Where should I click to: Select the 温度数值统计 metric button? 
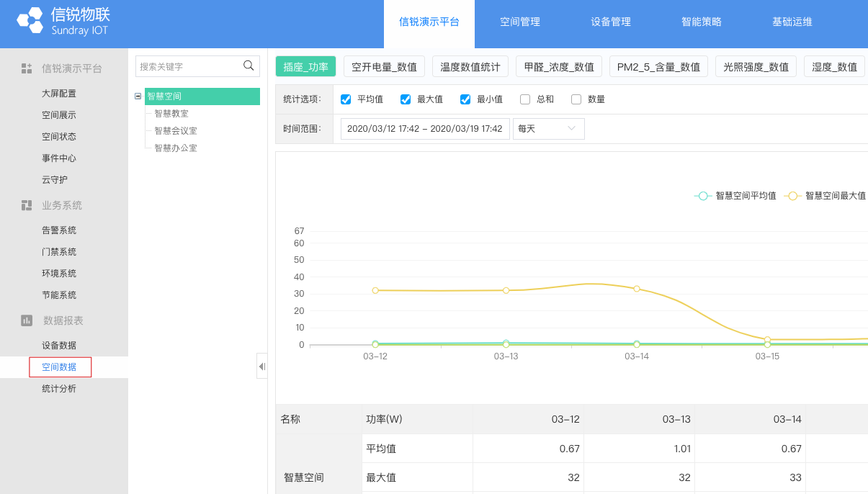point(470,67)
